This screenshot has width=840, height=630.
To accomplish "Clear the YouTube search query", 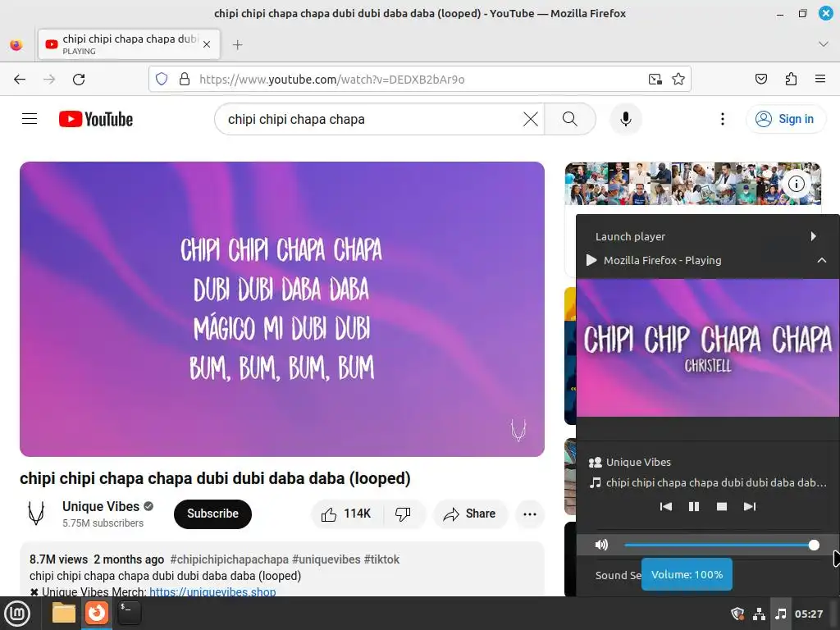I will 531,119.
